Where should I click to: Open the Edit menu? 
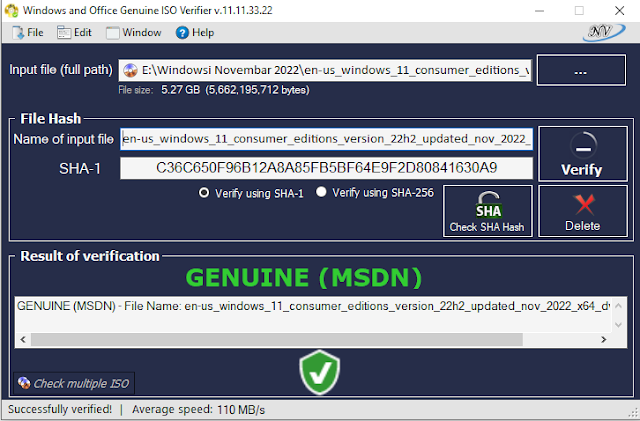(74, 33)
